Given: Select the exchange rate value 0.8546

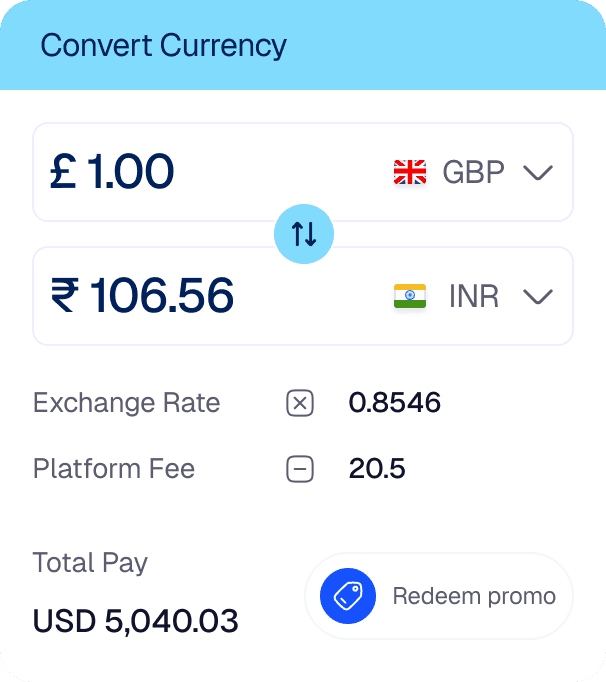Looking at the screenshot, I should pos(394,403).
